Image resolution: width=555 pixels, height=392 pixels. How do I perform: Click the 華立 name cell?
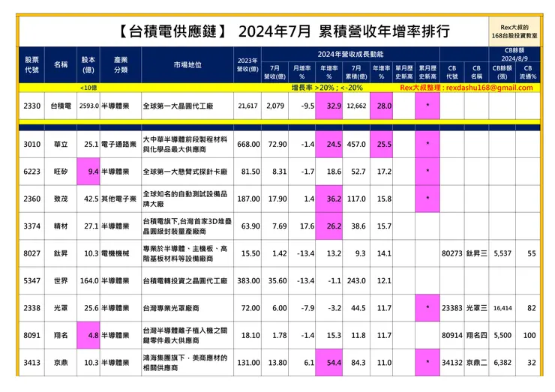61,145
